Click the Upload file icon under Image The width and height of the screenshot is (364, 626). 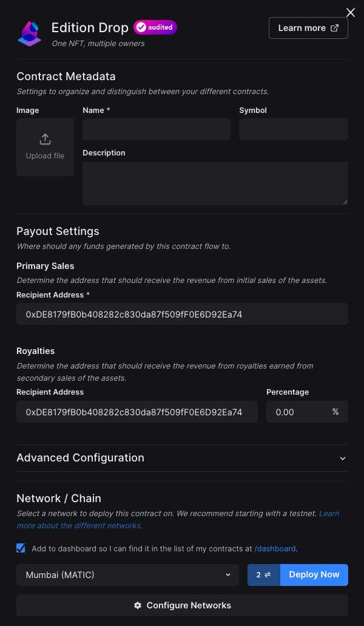click(x=45, y=138)
